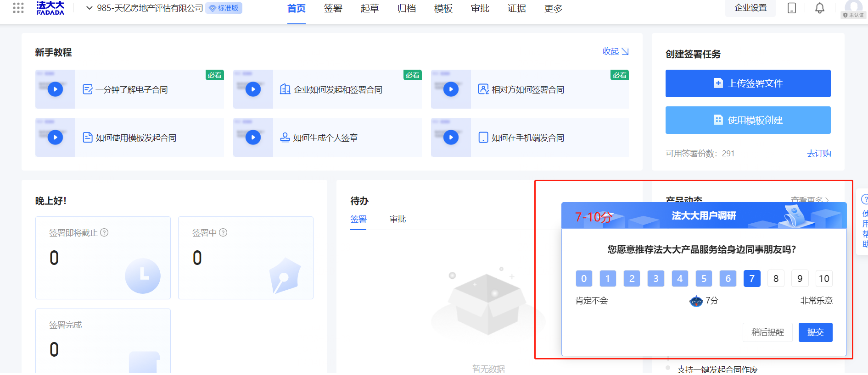The width and height of the screenshot is (868, 375).
Task: Click the mobile device icon
Action: [792, 8]
